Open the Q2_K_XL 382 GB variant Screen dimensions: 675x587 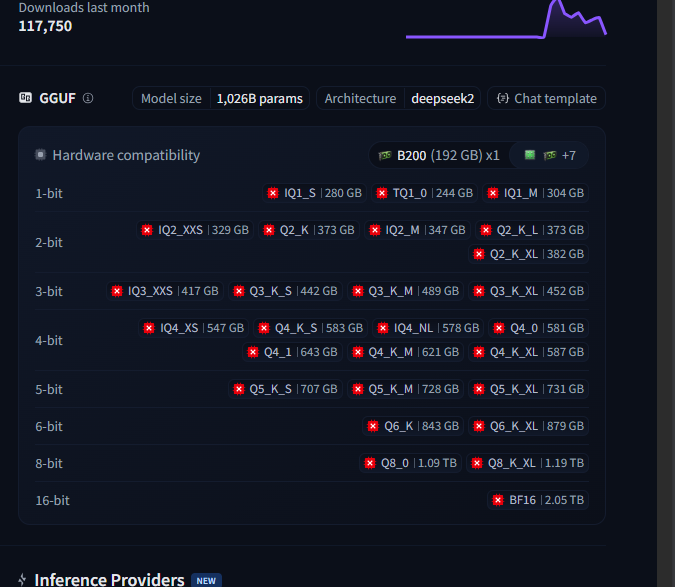tap(528, 254)
